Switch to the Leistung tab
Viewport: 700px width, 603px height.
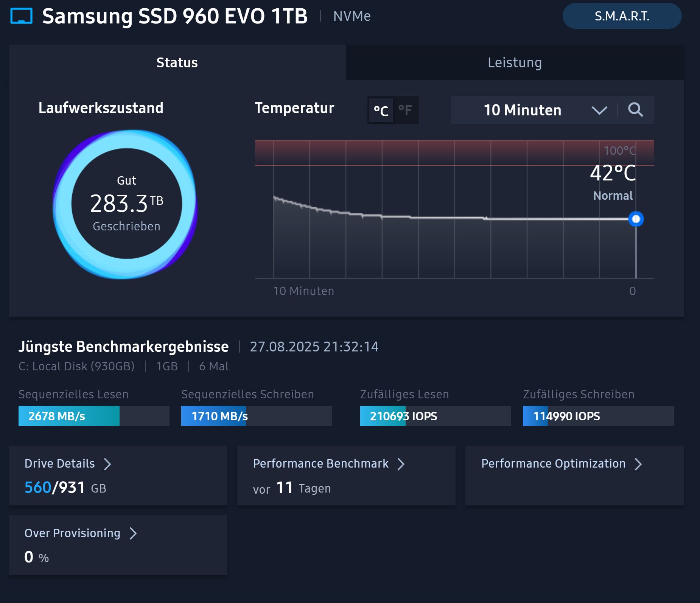pyautogui.click(x=515, y=62)
